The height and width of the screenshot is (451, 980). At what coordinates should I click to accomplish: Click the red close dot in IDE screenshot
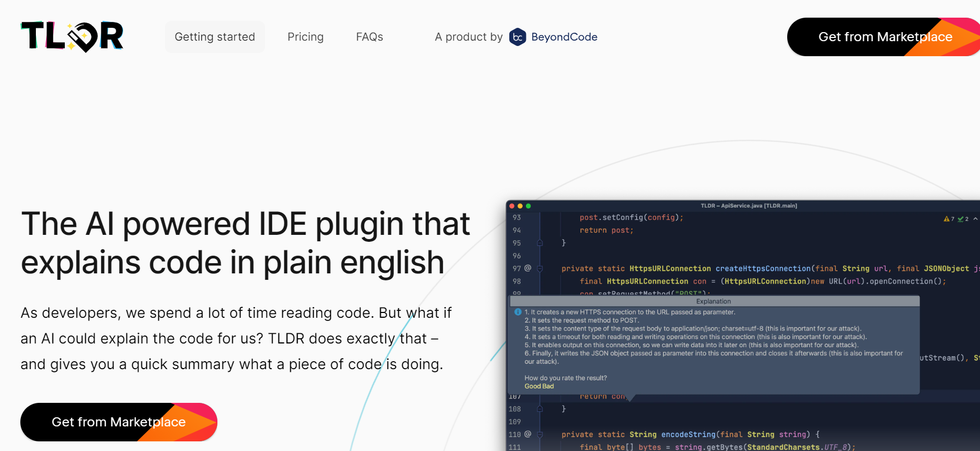(x=512, y=206)
